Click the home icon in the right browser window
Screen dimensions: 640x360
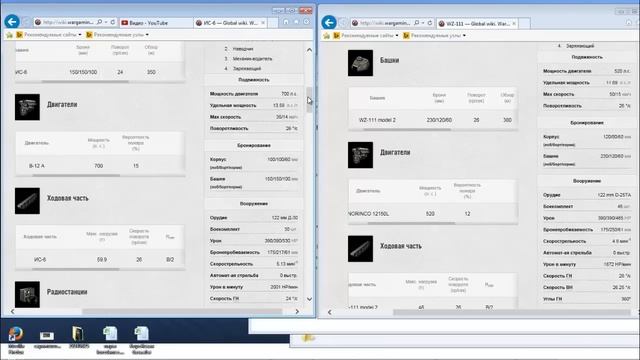tap(629, 22)
